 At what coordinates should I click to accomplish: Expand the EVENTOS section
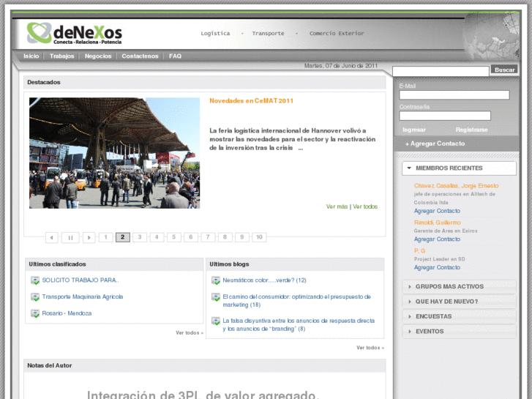click(x=459, y=332)
